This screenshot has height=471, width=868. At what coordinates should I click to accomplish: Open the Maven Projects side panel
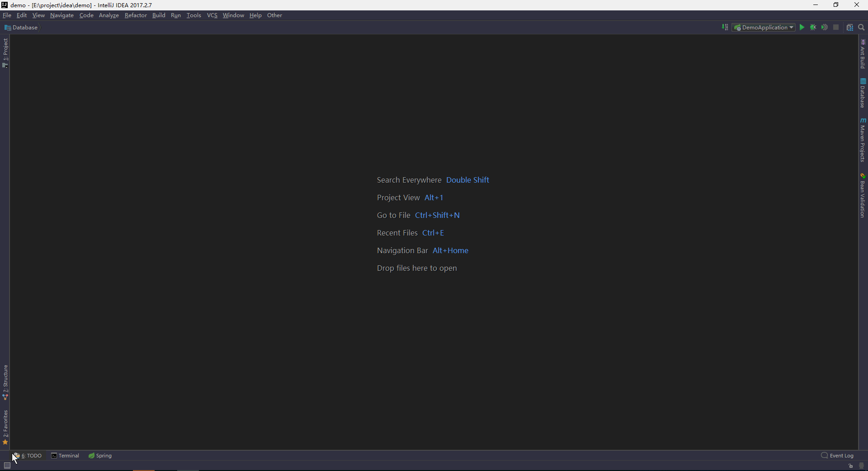(863, 140)
